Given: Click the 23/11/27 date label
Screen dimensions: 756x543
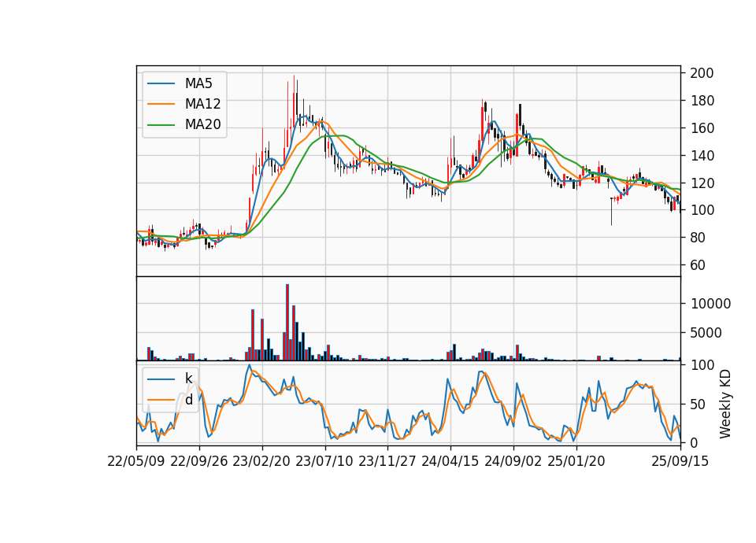Looking at the screenshot, I should (x=387, y=461).
